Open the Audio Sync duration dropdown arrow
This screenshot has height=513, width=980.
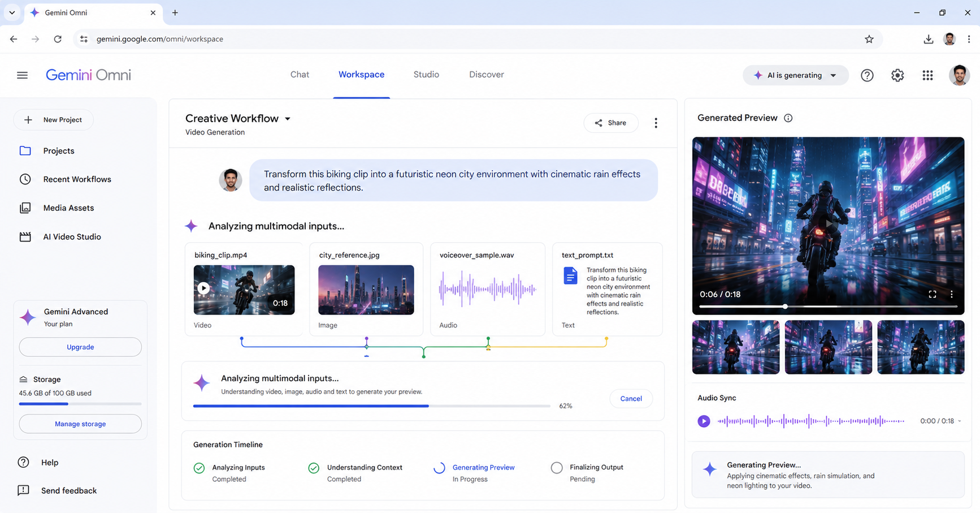point(959,421)
